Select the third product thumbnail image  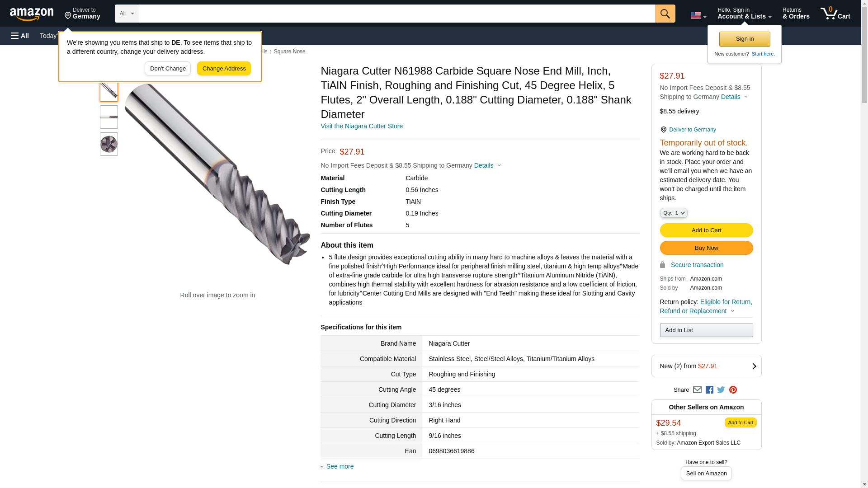pos(109,144)
